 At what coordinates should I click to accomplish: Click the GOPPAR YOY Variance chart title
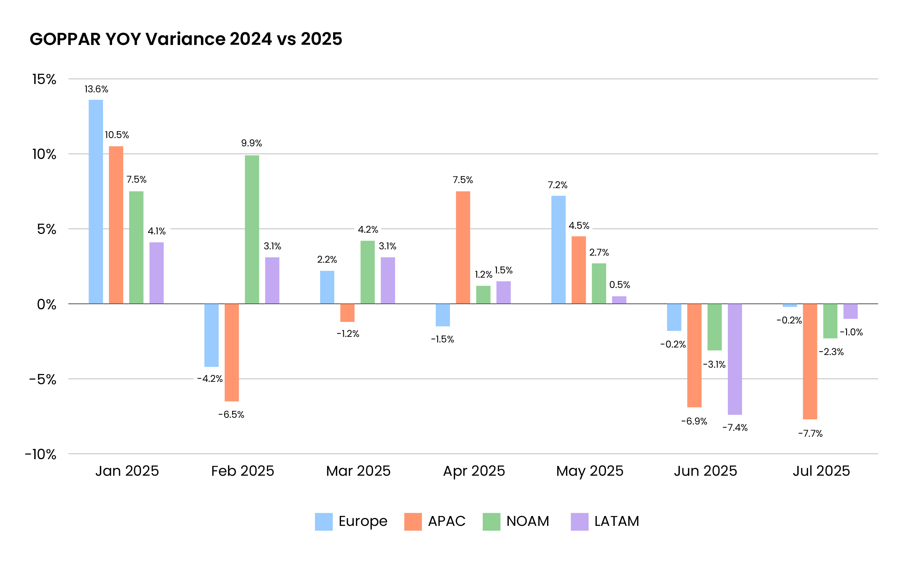pyautogui.click(x=186, y=39)
